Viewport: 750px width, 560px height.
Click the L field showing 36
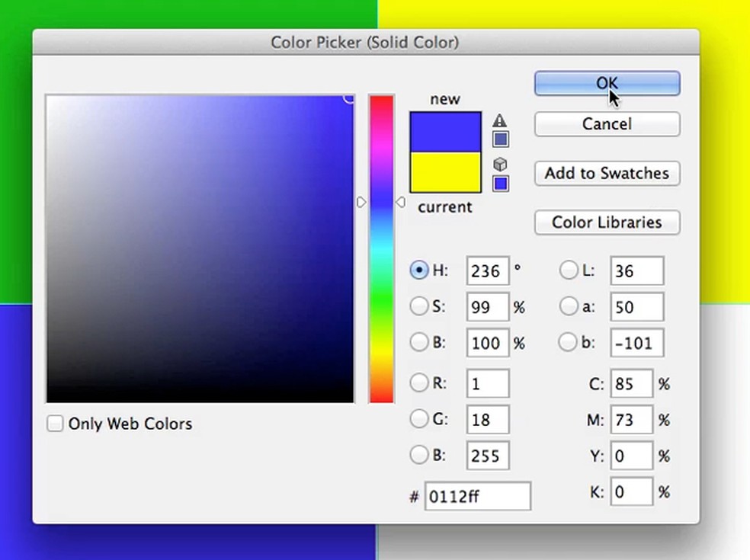tap(636, 270)
